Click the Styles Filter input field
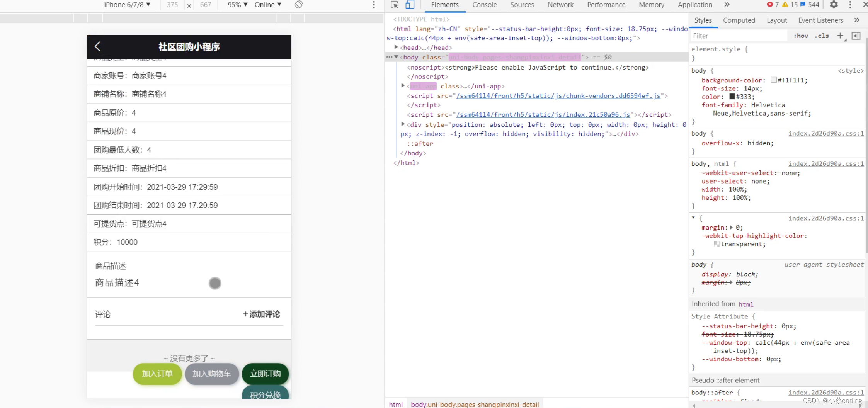The image size is (868, 408). 739,36
